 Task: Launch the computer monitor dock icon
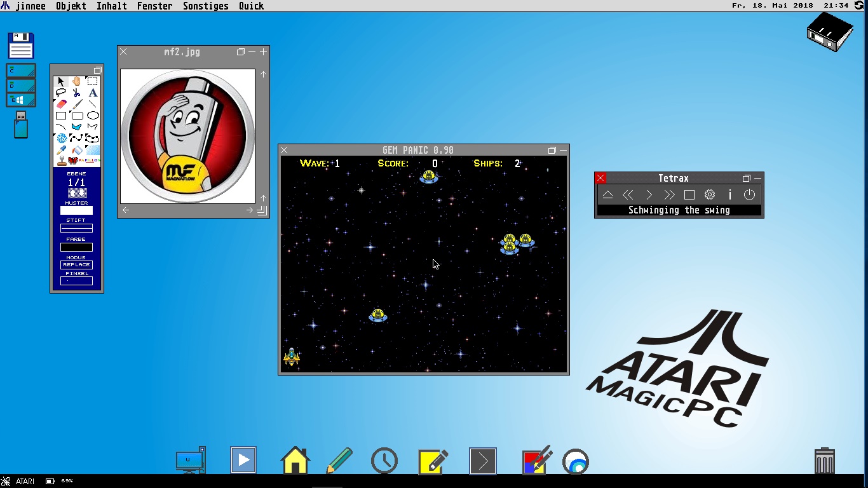[x=191, y=461]
